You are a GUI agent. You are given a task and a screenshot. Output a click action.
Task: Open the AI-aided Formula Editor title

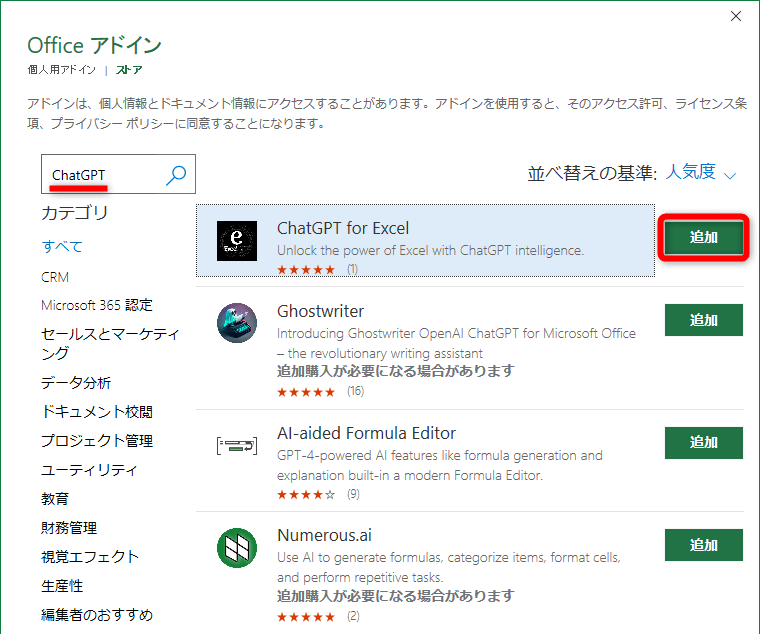(x=366, y=433)
